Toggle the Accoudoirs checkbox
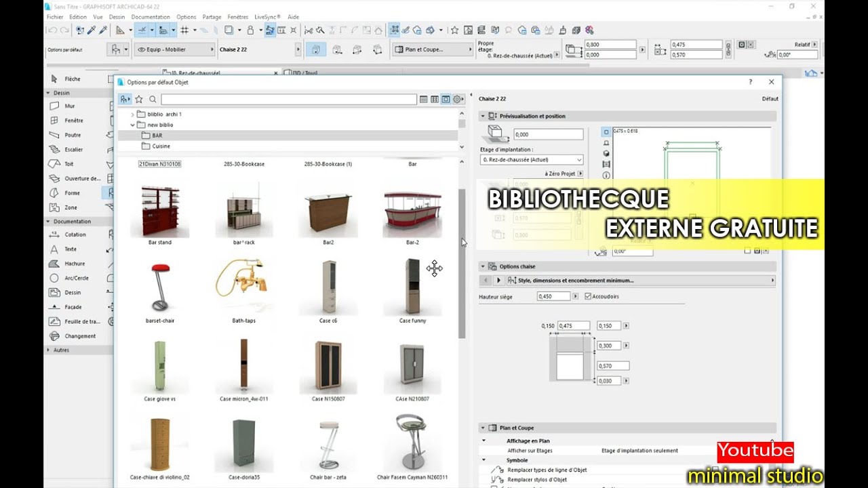868x488 pixels. (x=588, y=296)
